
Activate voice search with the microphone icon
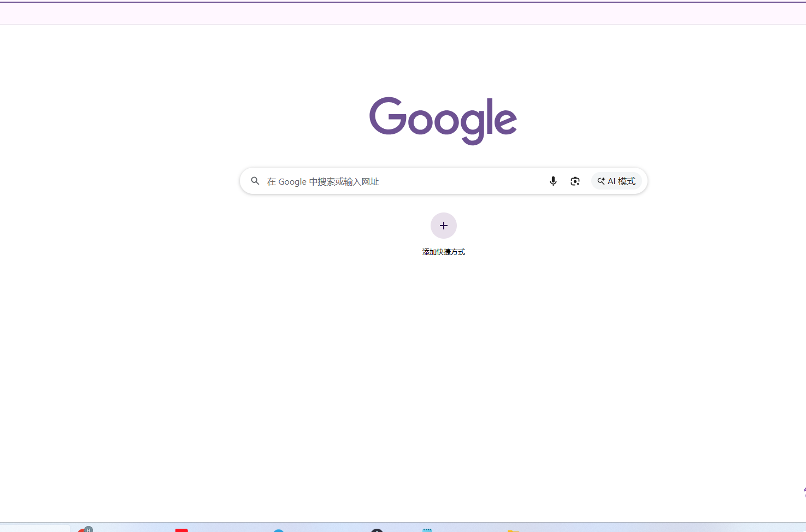[x=553, y=181]
